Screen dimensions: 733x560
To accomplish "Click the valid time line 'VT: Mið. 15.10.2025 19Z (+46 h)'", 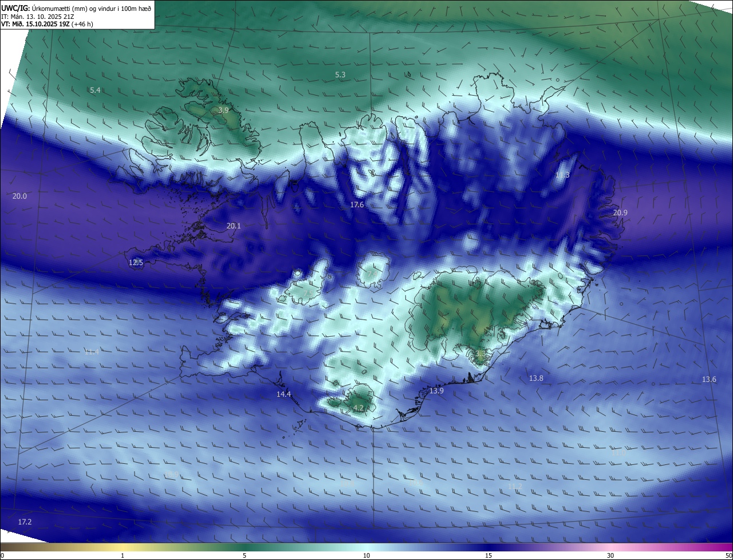I will click(x=47, y=24).
